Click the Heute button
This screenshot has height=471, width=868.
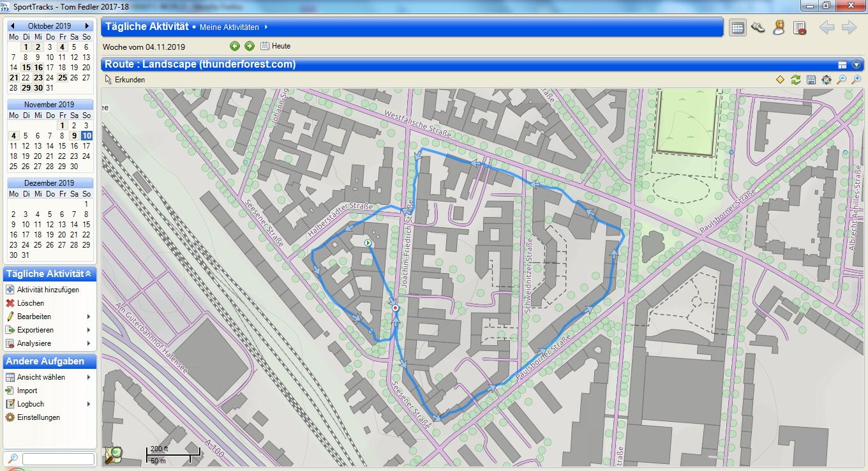click(x=276, y=46)
